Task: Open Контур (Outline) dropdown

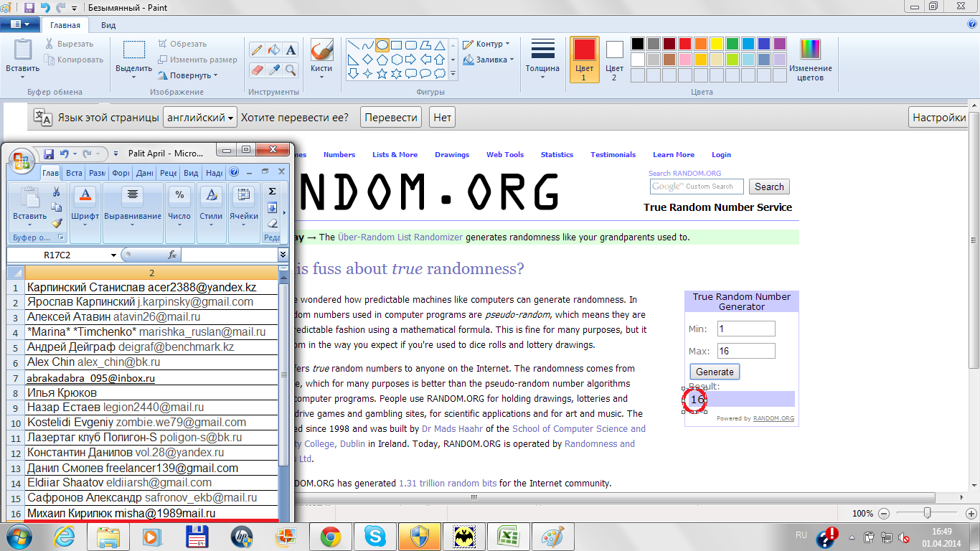Action: tap(486, 44)
